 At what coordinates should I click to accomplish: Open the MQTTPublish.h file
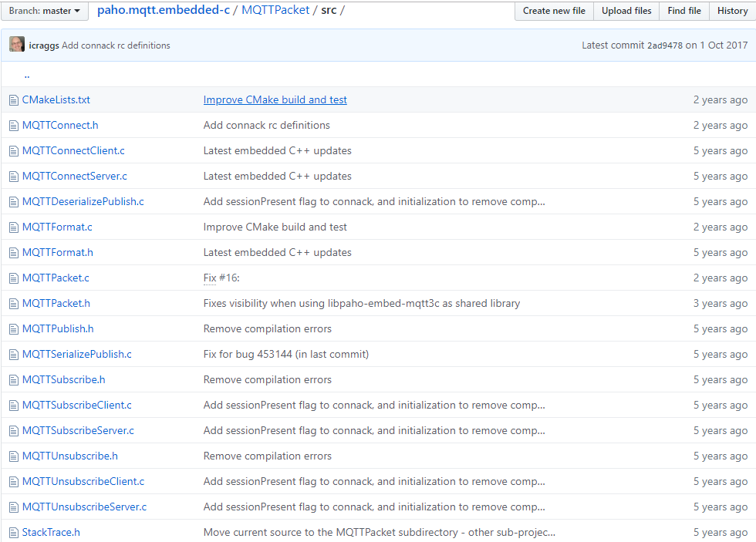58,328
